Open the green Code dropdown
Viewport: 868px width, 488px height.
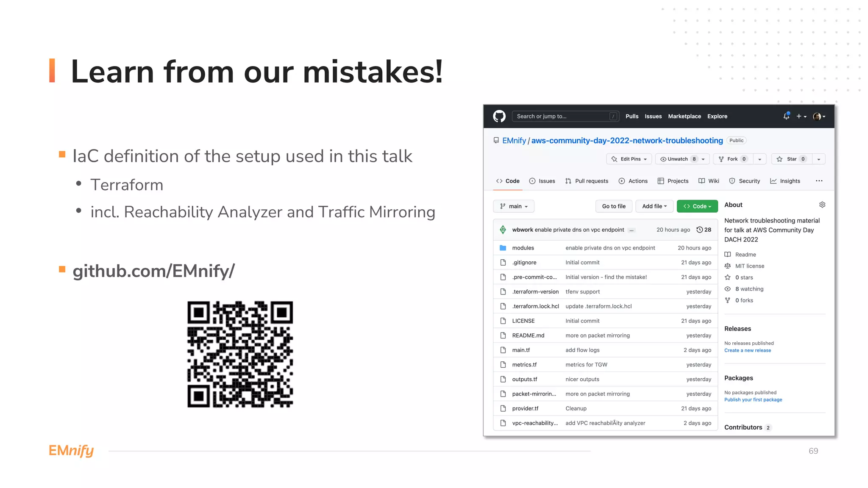point(697,206)
